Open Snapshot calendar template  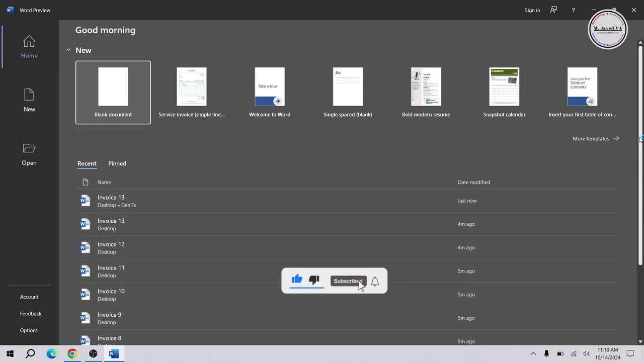coord(504,93)
